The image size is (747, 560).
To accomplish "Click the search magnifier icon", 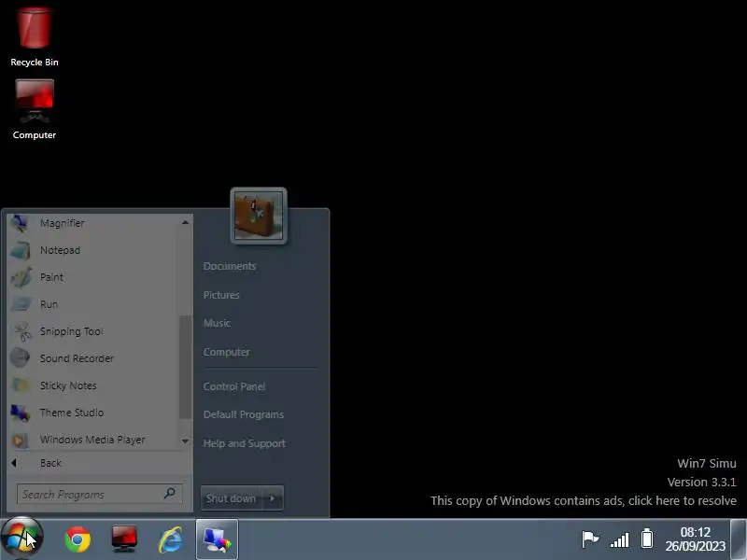I will point(170,494).
